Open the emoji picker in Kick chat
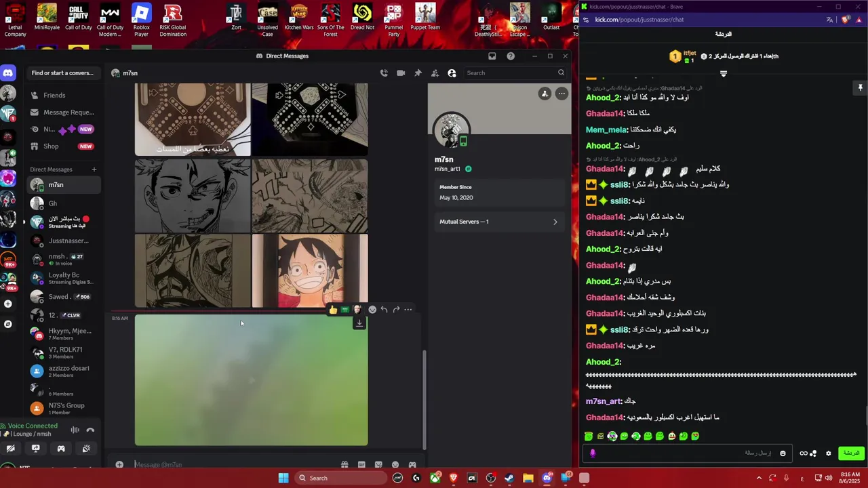Screen dimensions: 868x488 coord(783,453)
